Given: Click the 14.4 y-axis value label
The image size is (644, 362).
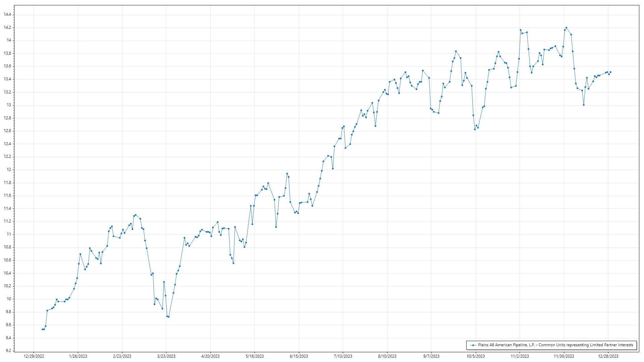Looking at the screenshot, I should (7, 14).
